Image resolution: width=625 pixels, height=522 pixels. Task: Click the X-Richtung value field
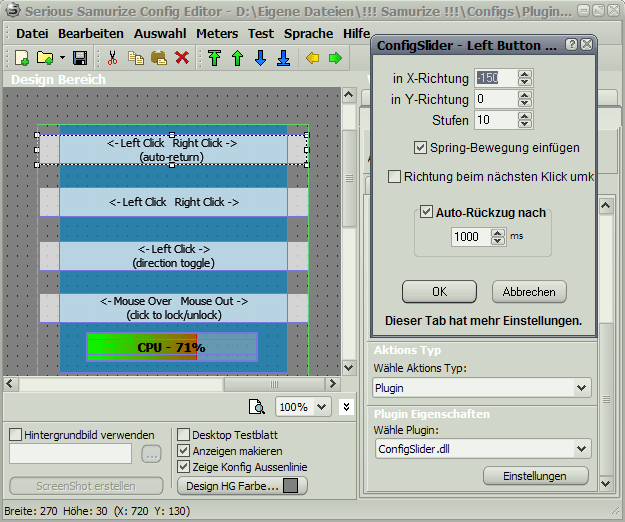[x=496, y=78]
